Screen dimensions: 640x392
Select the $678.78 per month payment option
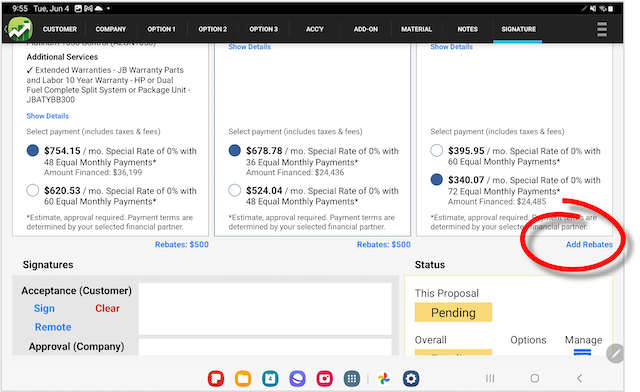[235, 151]
